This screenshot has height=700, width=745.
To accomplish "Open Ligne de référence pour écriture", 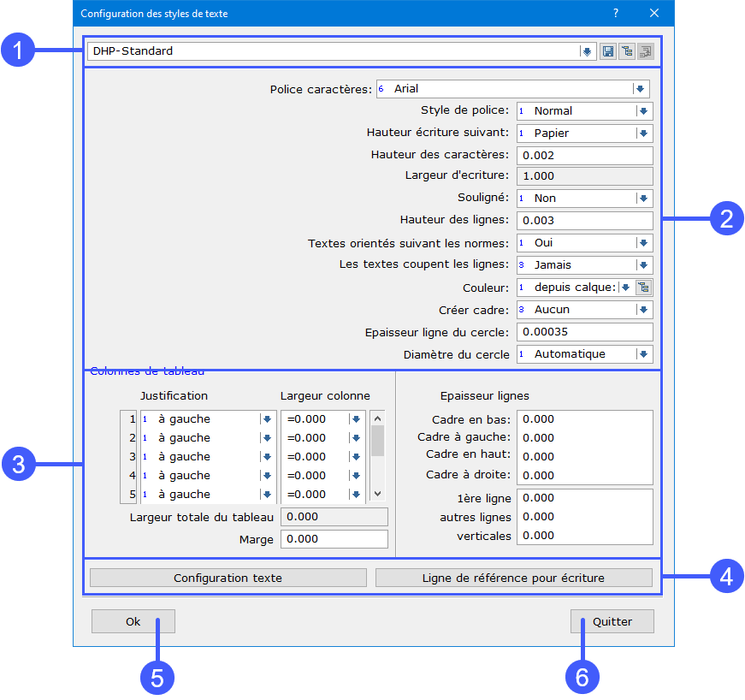I will pos(513,578).
